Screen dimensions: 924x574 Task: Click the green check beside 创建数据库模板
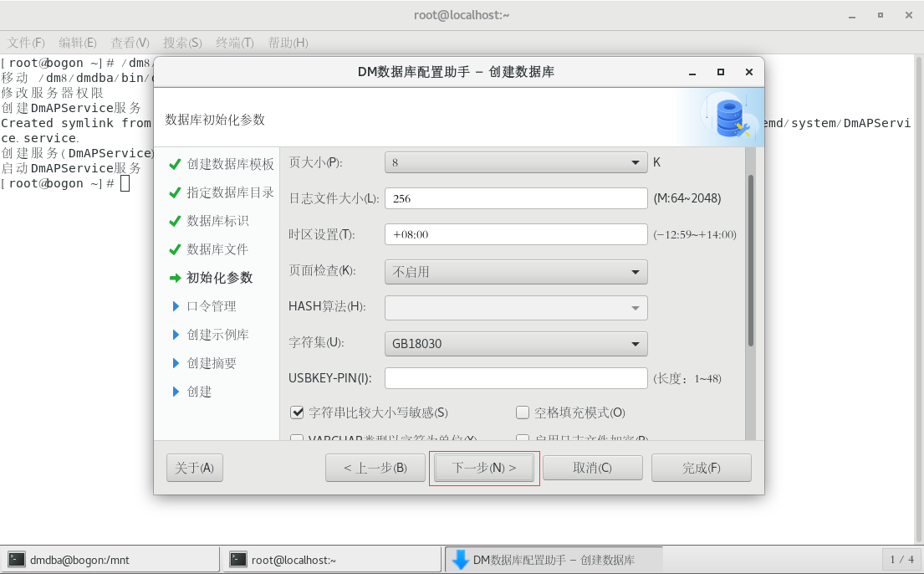175,164
